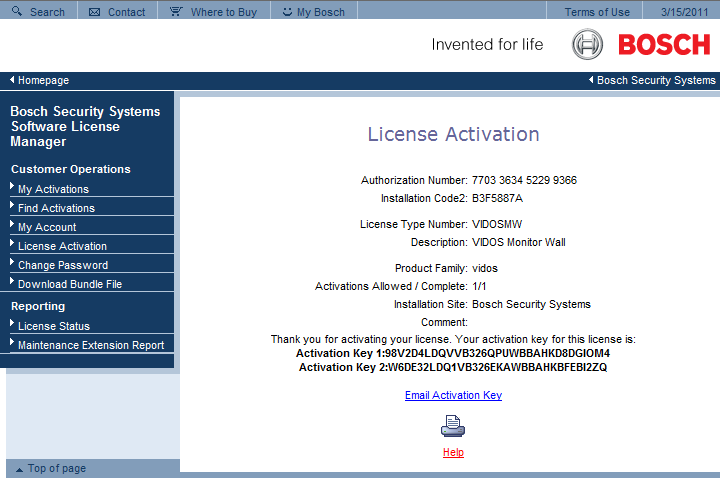Image resolution: width=720 pixels, height=478 pixels.
Task: Click the envelope Contact icon
Action: [x=94, y=12]
